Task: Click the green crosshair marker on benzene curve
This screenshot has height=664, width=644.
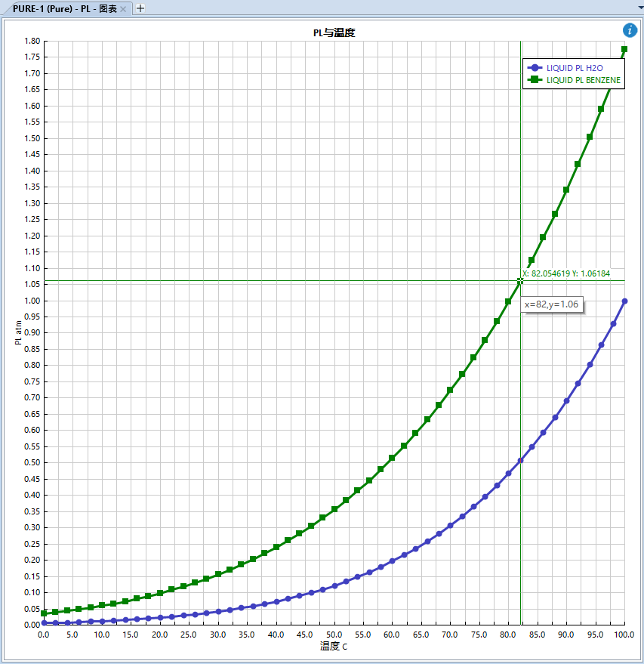Action: (x=520, y=281)
